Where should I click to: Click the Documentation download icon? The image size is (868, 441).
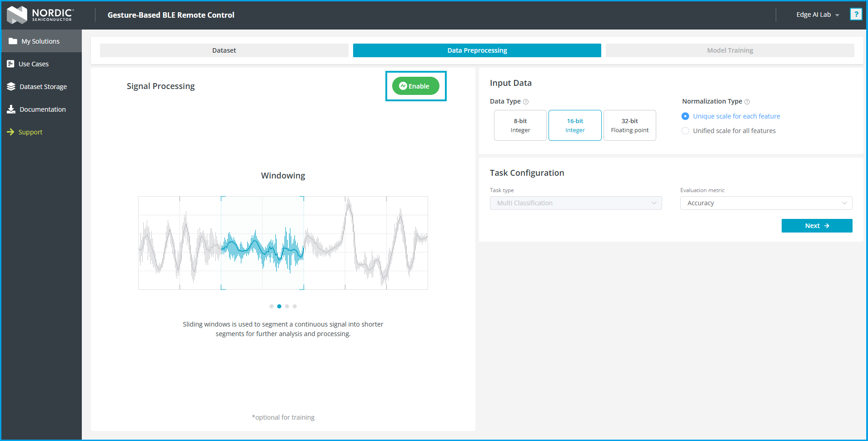coord(11,109)
